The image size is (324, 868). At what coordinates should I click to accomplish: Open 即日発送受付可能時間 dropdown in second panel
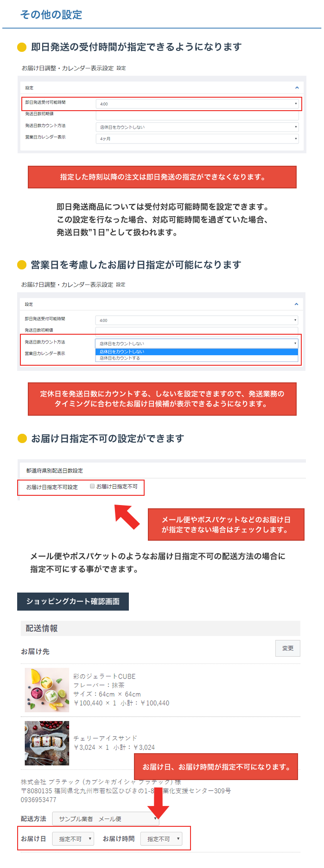[197, 320]
